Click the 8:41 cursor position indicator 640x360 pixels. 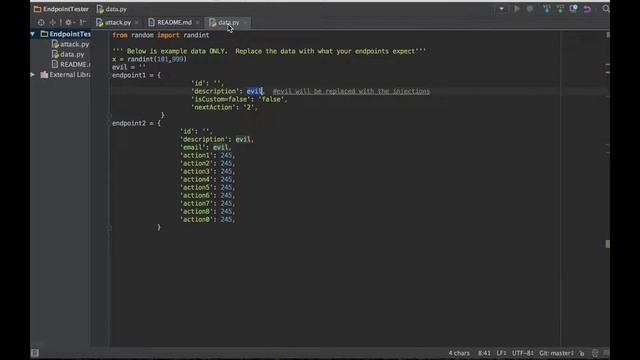(484, 353)
